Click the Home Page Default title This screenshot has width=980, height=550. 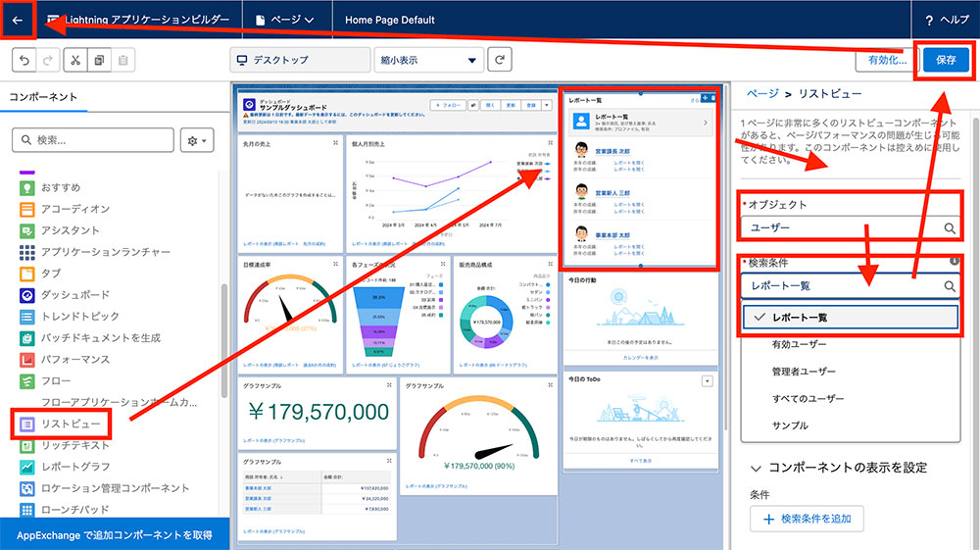tap(390, 20)
